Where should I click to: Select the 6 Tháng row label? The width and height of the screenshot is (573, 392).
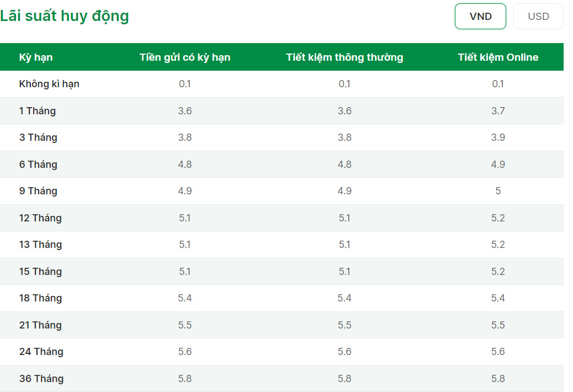click(x=39, y=165)
